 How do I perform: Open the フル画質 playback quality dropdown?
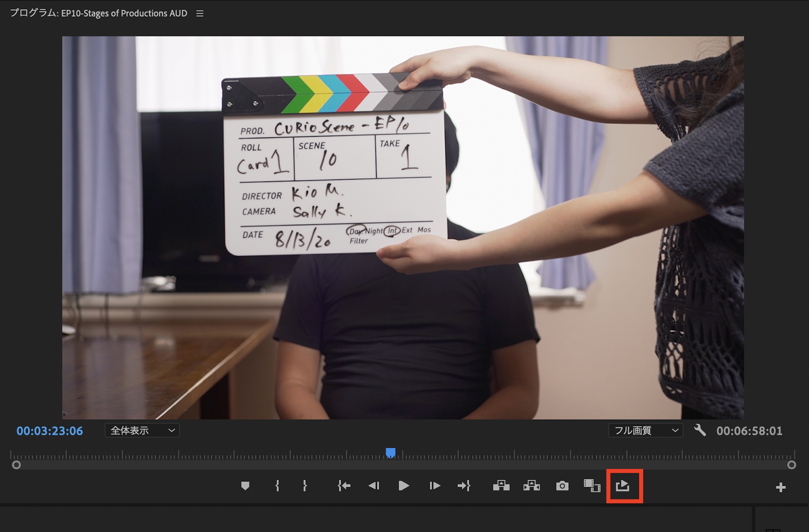coord(645,430)
